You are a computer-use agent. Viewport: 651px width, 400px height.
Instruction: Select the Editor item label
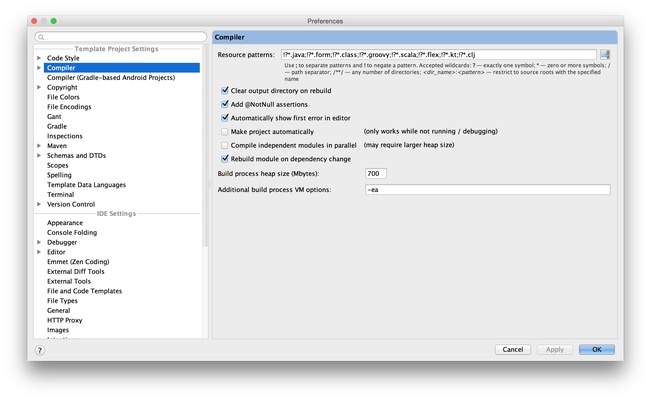(x=56, y=252)
